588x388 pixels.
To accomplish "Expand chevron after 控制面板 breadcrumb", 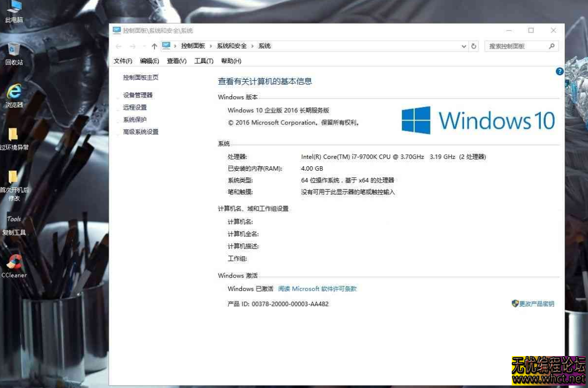I will (211, 46).
